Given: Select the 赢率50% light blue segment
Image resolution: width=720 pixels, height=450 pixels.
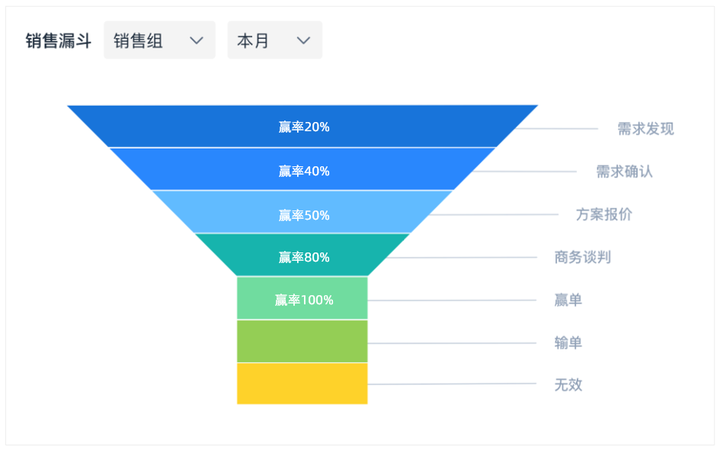Looking at the screenshot, I should 303,212.
